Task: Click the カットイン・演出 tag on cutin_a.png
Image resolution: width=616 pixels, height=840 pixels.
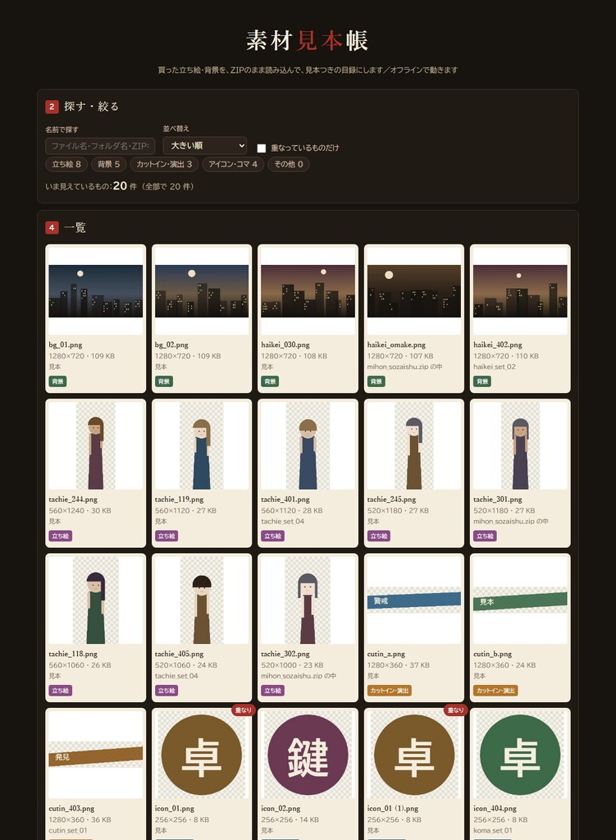Action: (x=389, y=691)
